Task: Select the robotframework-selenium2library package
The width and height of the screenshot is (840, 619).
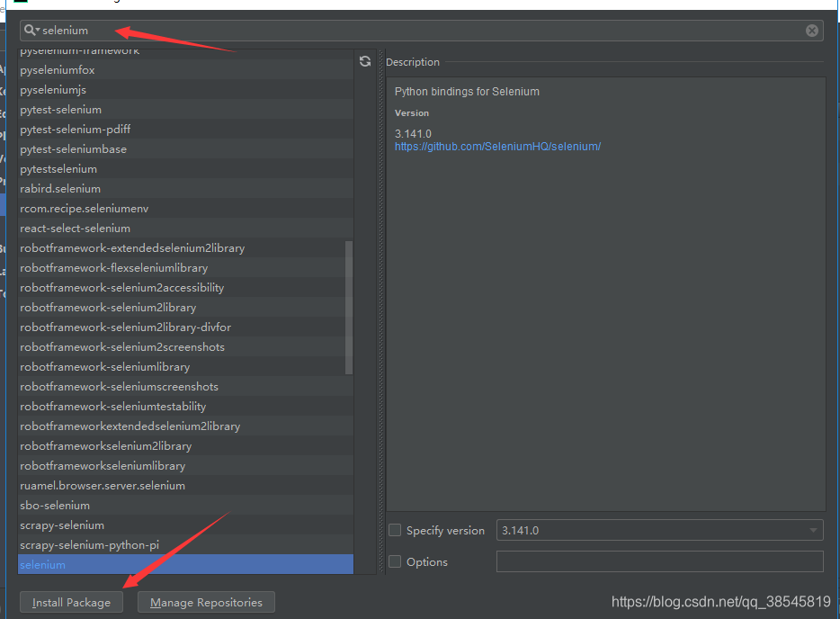Action: click(x=185, y=308)
